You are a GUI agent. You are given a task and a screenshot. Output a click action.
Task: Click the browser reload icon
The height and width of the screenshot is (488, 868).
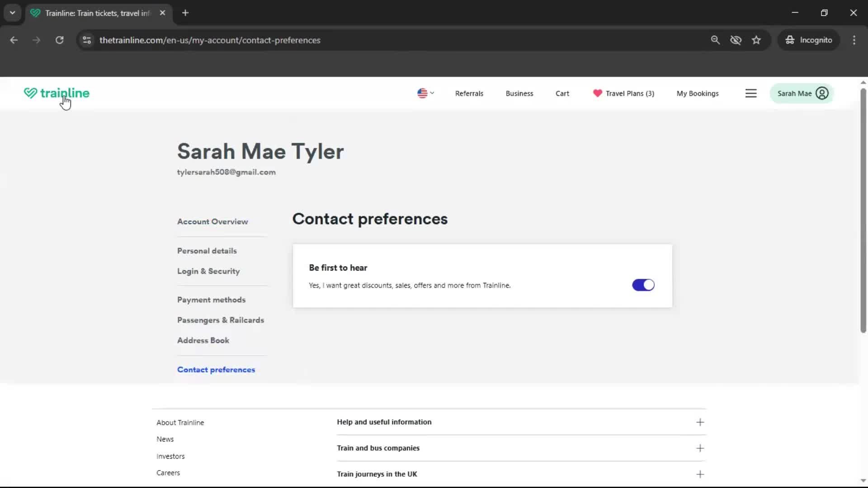tap(59, 40)
